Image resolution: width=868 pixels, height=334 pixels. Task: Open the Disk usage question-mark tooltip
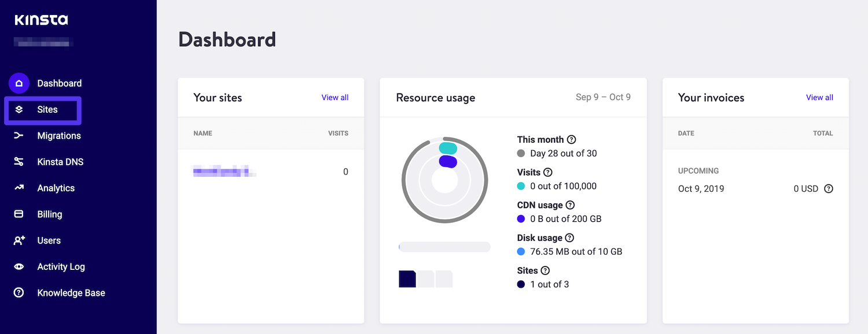coord(569,237)
